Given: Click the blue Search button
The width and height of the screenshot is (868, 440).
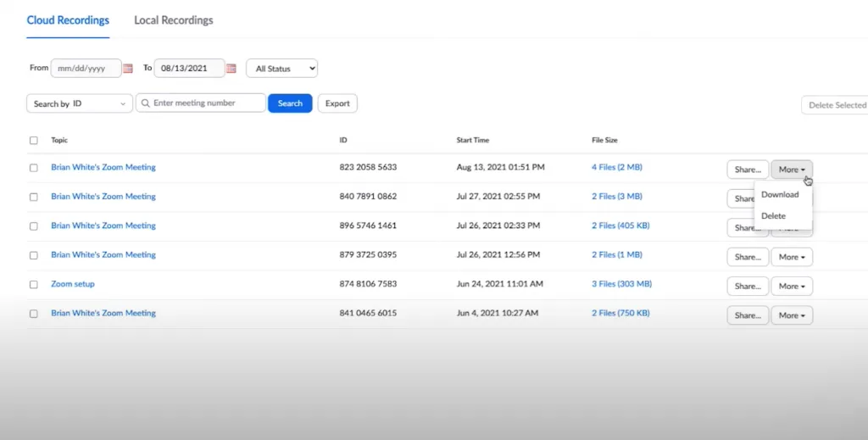Looking at the screenshot, I should (x=290, y=103).
